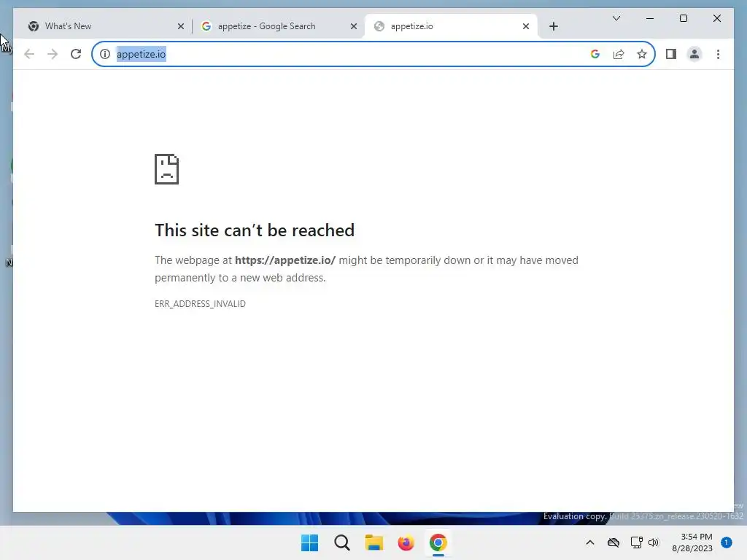747x560 pixels.
Task: Click the cloud sync tray icon
Action: [x=614, y=542]
